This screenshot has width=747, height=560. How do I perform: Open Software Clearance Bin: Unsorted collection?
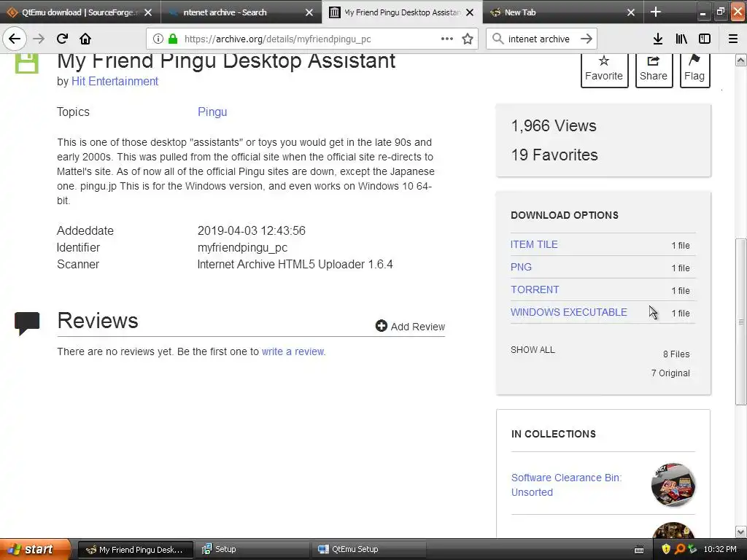[566, 485]
